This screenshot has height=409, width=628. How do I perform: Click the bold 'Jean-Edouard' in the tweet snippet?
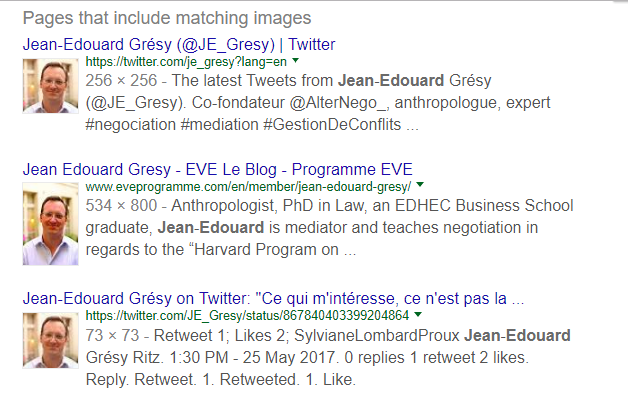click(517, 335)
